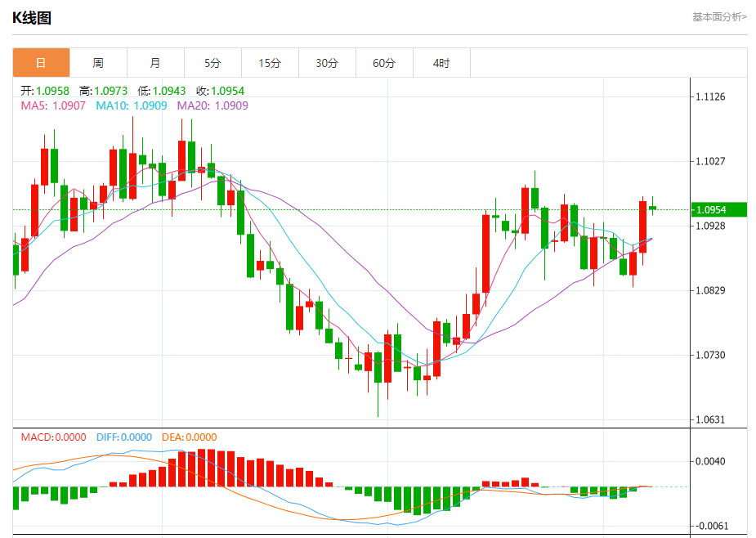Click the 1.0631 price axis label
This screenshot has height=538, width=756.
pos(711,419)
